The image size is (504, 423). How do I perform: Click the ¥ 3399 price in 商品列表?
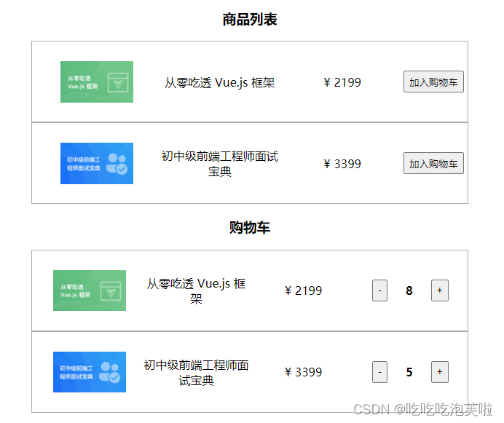[x=342, y=164]
